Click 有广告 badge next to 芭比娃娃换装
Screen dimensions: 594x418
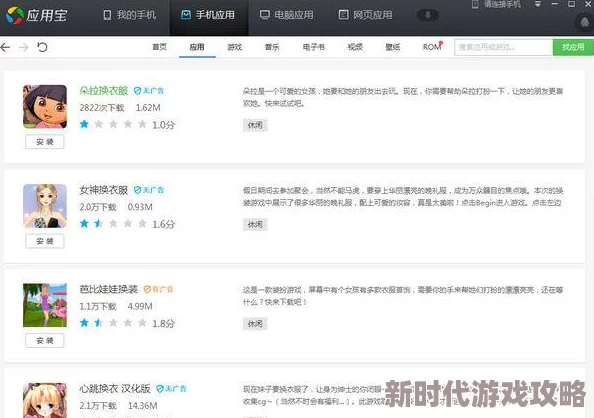click(x=158, y=290)
